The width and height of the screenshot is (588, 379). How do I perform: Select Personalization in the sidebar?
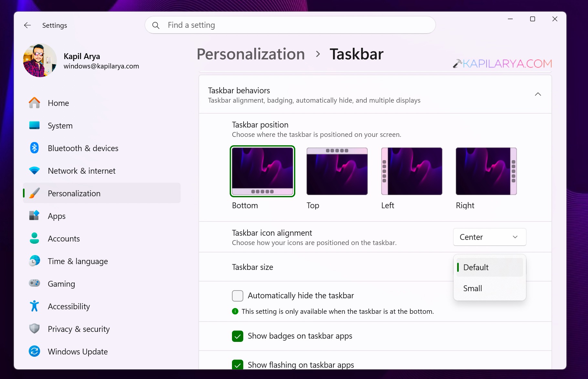101,193
